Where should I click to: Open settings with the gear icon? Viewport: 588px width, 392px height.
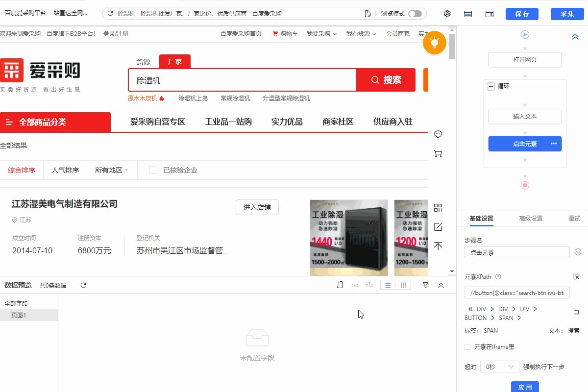coord(447,14)
